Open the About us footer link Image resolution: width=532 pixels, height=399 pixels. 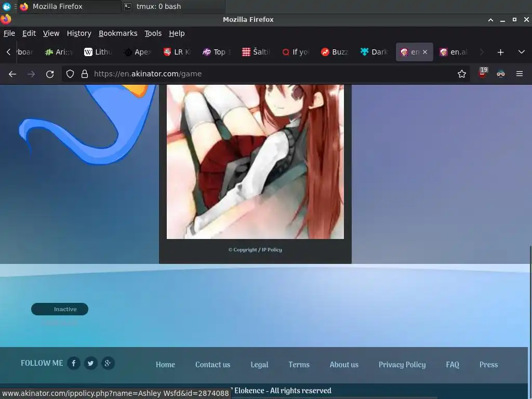pos(344,365)
